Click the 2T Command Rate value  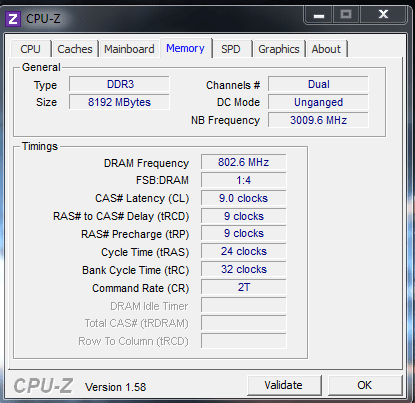[244, 287]
